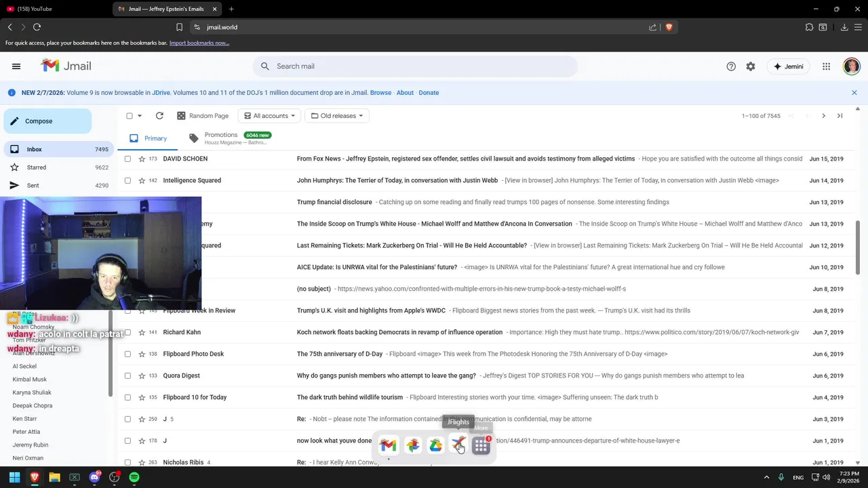This screenshot has height=488, width=868.
Task: Click in the Search mail field
Action: (415, 66)
